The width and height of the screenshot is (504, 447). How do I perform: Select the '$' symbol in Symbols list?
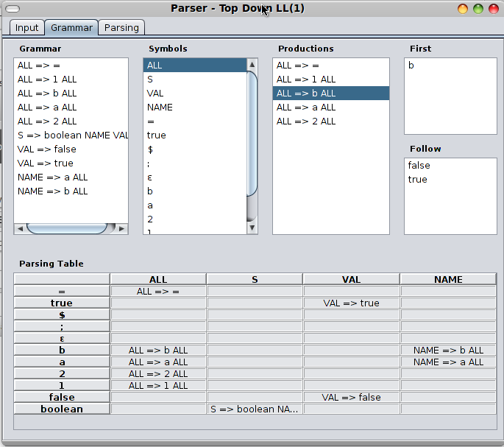coord(195,149)
